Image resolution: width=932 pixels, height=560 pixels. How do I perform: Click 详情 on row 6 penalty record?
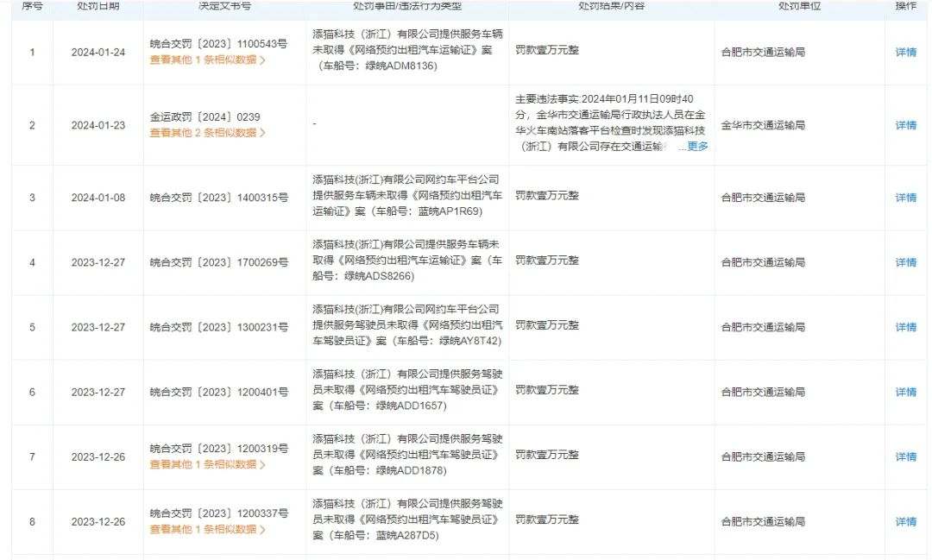click(x=904, y=392)
